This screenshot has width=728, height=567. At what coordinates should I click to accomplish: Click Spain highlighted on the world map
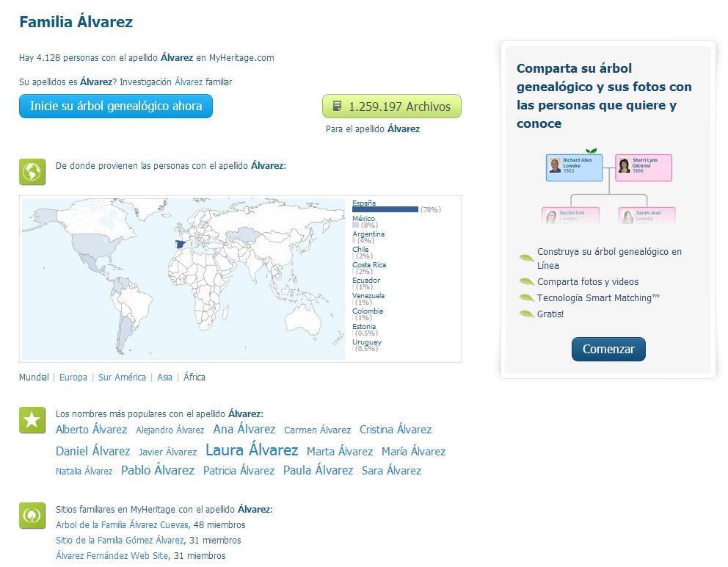180,245
